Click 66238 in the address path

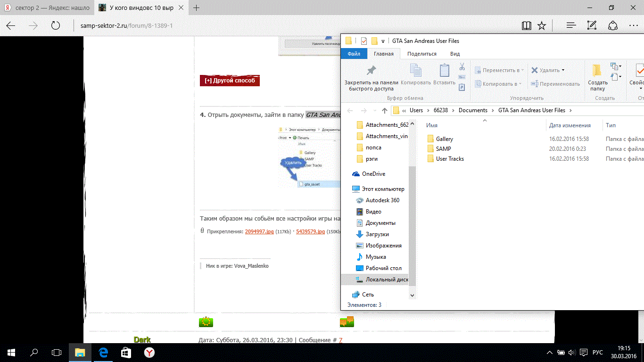[x=441, y=110]
